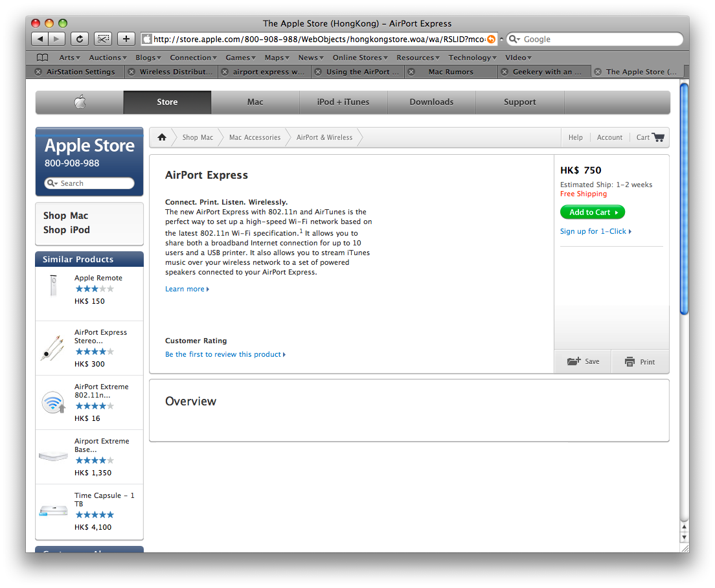Click the orange snapback icon in the address bar

pyautogui.click(x=491, y=40)
